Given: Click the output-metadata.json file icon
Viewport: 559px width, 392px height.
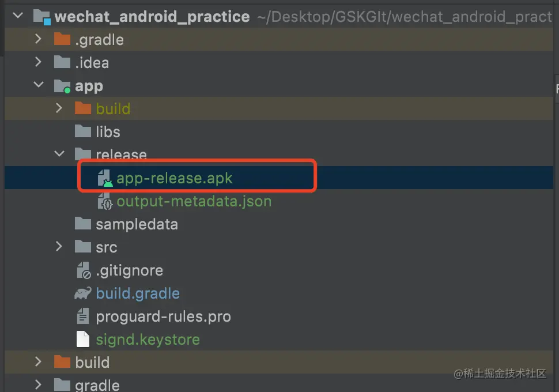Looking at the screenshot, I should point(105,201).
